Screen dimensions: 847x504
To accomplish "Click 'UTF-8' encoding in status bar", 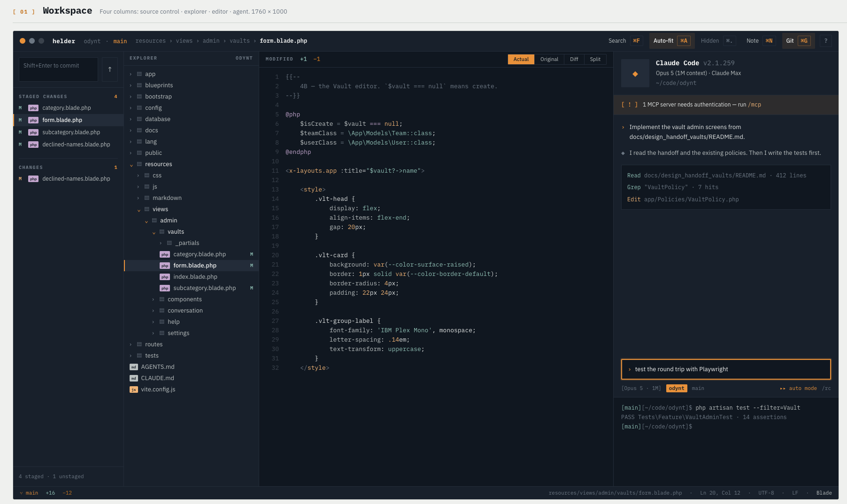I will tap(766, 493).
